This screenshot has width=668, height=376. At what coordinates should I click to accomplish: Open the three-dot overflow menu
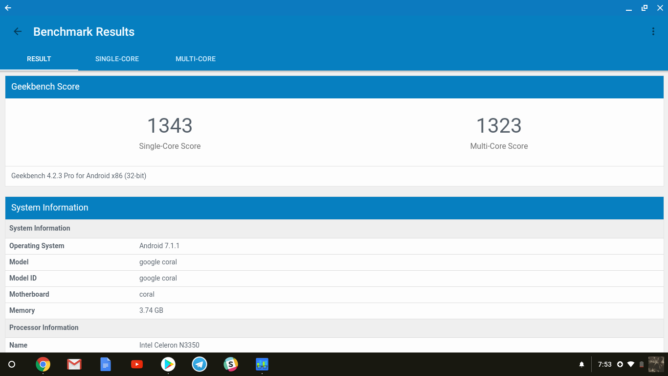click(653, 32)
